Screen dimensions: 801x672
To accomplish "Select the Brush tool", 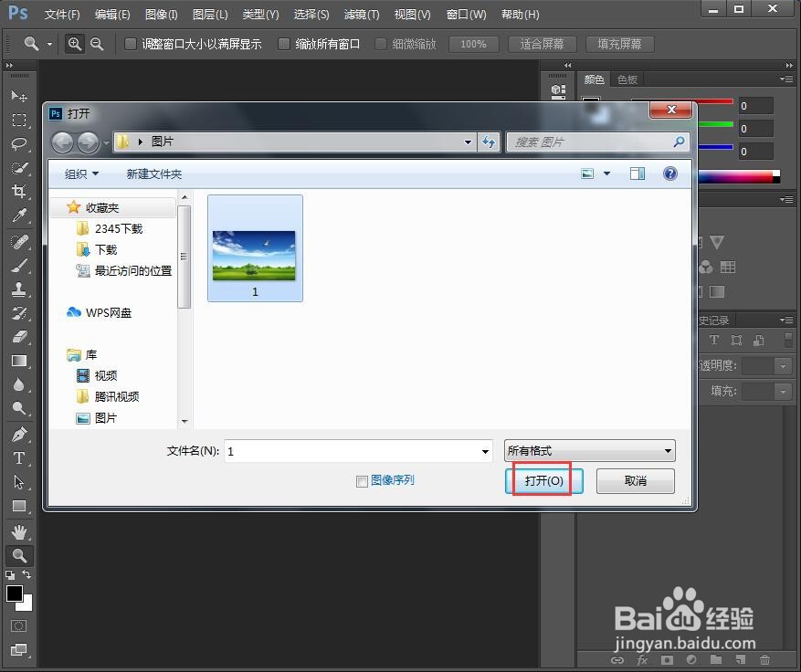I will [x=19, y=266].
